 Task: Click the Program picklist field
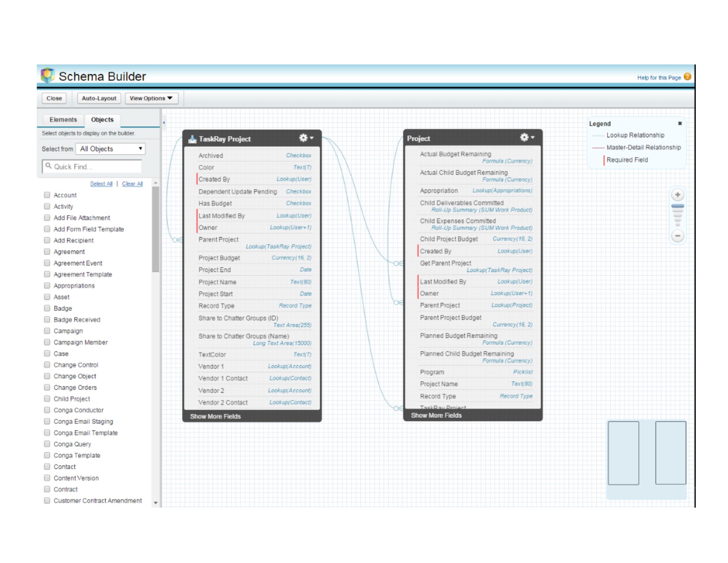[x=476, y=372]
